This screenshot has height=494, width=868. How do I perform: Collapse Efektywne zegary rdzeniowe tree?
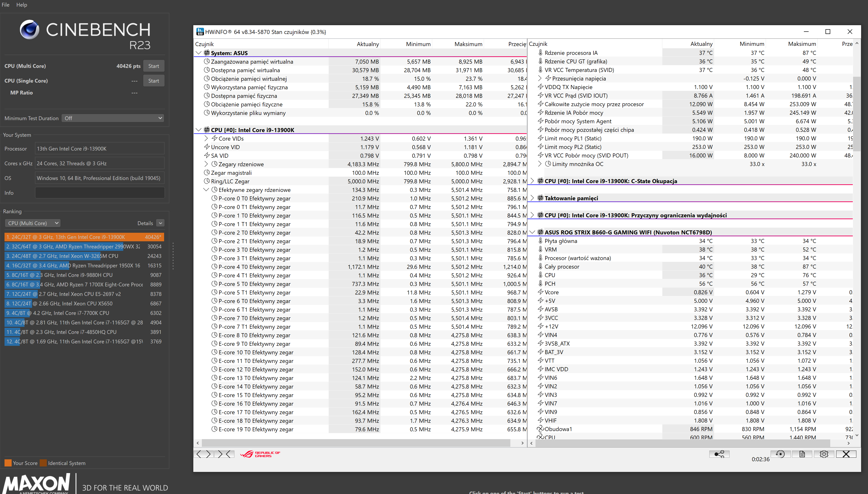[x=206, y=190]
